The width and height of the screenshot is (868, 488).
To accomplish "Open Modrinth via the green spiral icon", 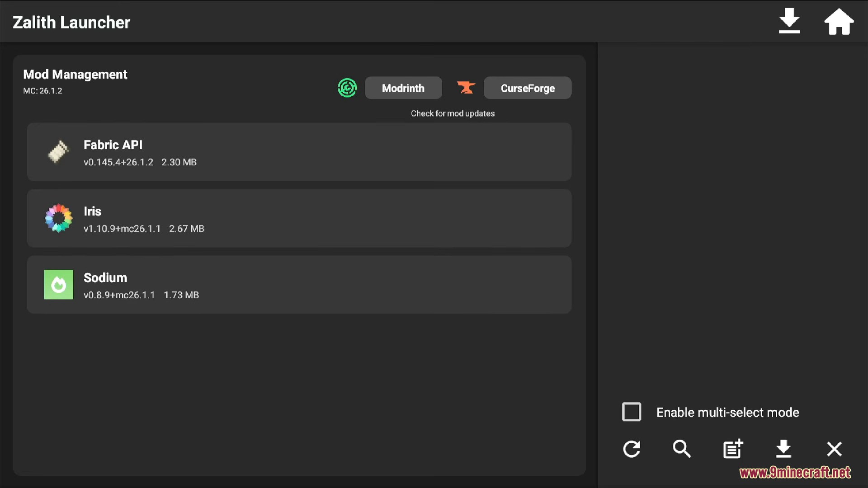I will coord(347,88).
